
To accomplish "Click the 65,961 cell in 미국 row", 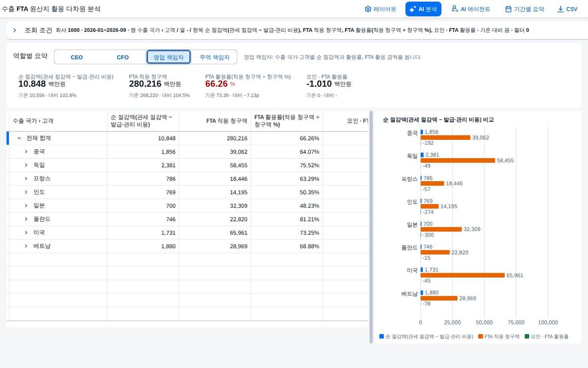I will point(215,233).
